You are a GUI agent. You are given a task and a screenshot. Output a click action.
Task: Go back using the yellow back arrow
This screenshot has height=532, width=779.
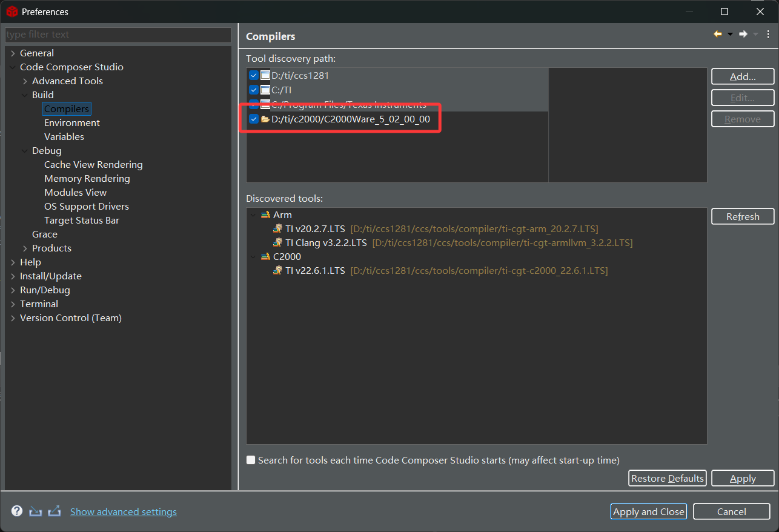tap(718, 35)
